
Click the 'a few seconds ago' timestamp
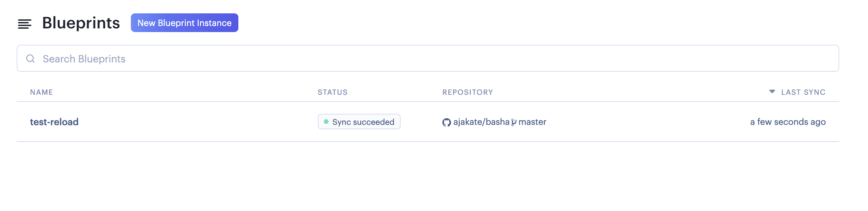(x=788, y=122)
